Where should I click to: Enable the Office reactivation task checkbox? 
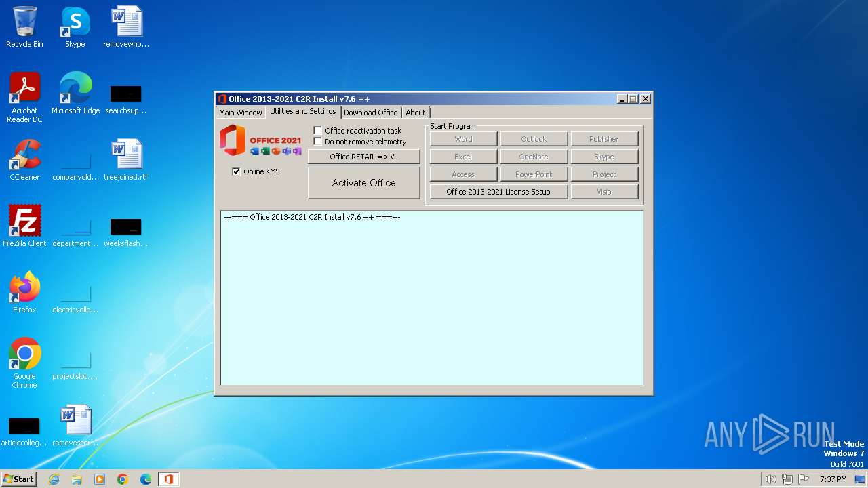click(x=317, y=131)
